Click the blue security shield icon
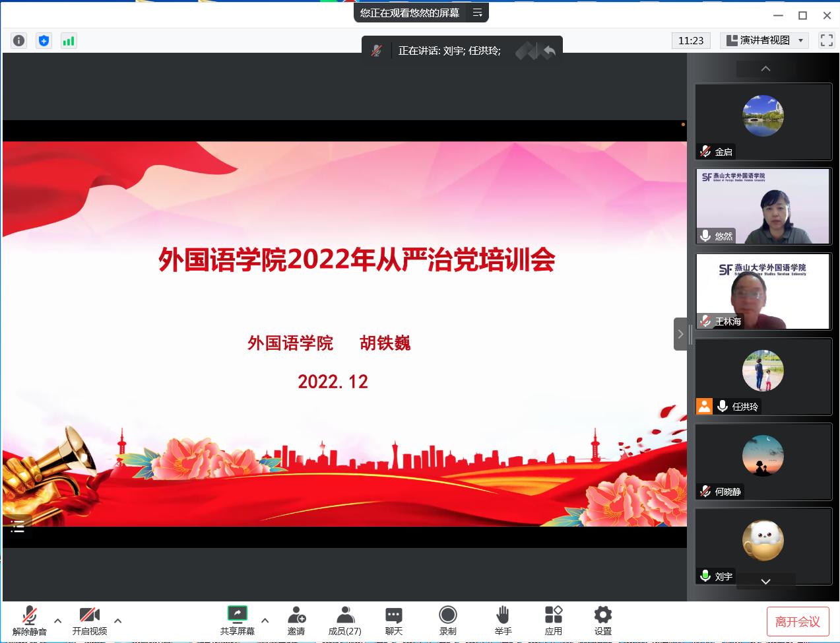 pyautogui.click(x=44, y=41)
